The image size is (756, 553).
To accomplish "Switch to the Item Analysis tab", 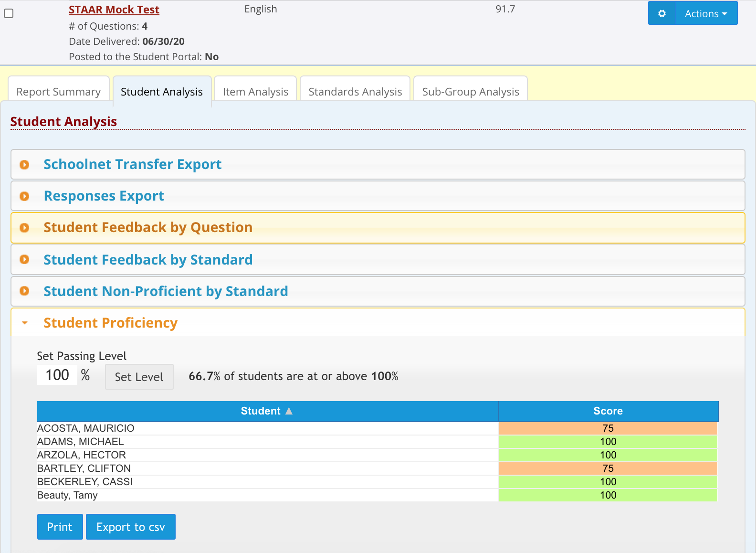I will tap(255, 92).
